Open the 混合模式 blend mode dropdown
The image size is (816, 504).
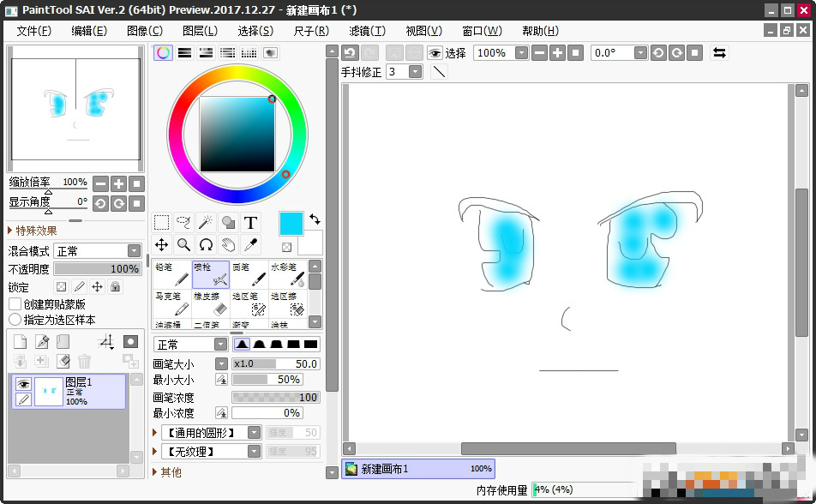coord(135,251)
